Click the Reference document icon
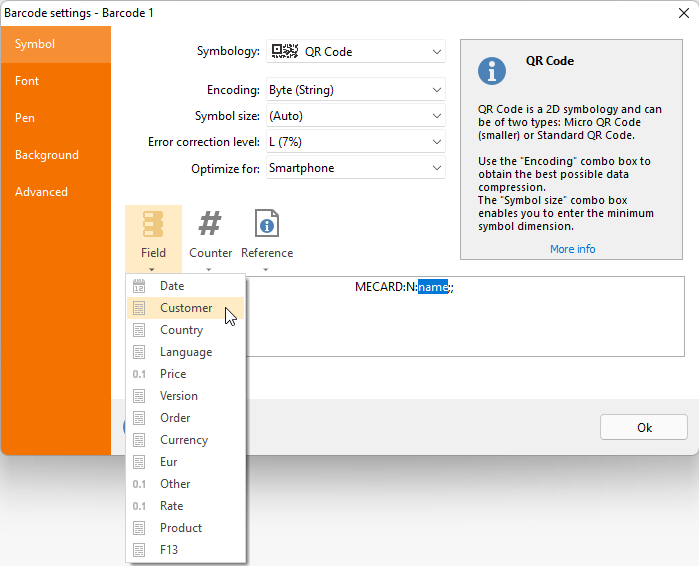The width and height of the screenshot is (699, 566). [266, 224]
